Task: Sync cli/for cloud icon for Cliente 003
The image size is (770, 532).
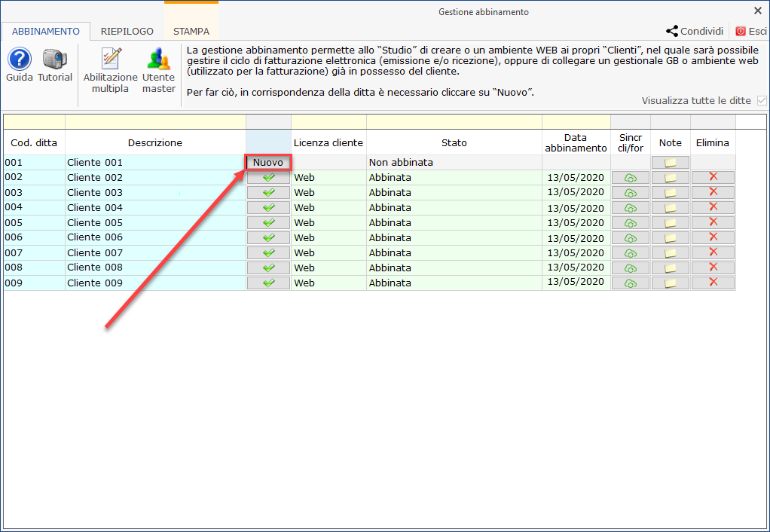Action: coord(631,193)
